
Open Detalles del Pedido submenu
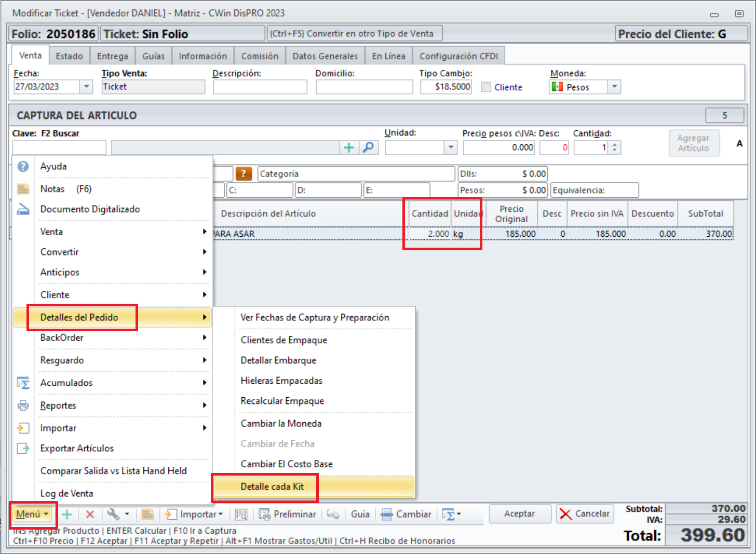tap(112, 317)
